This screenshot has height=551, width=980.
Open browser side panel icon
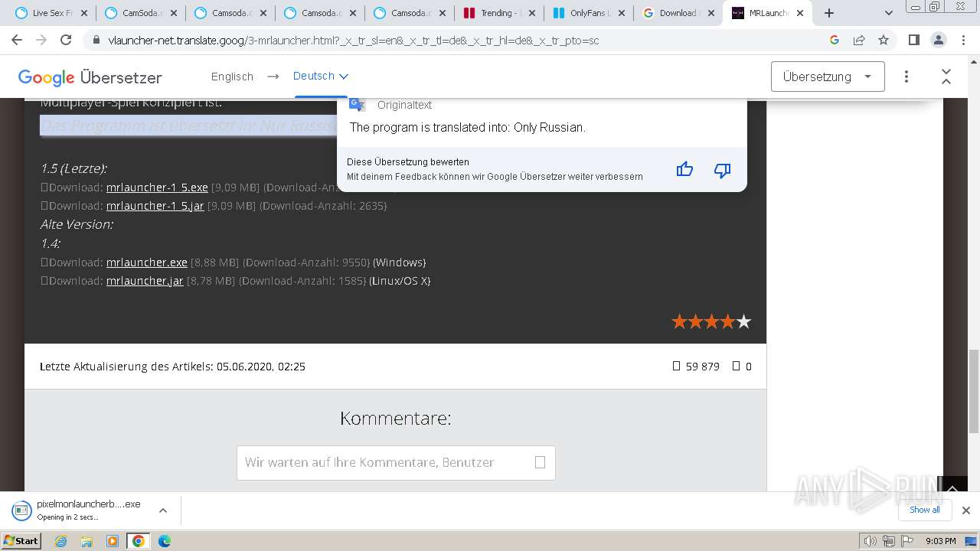click(x=913, y=40)
